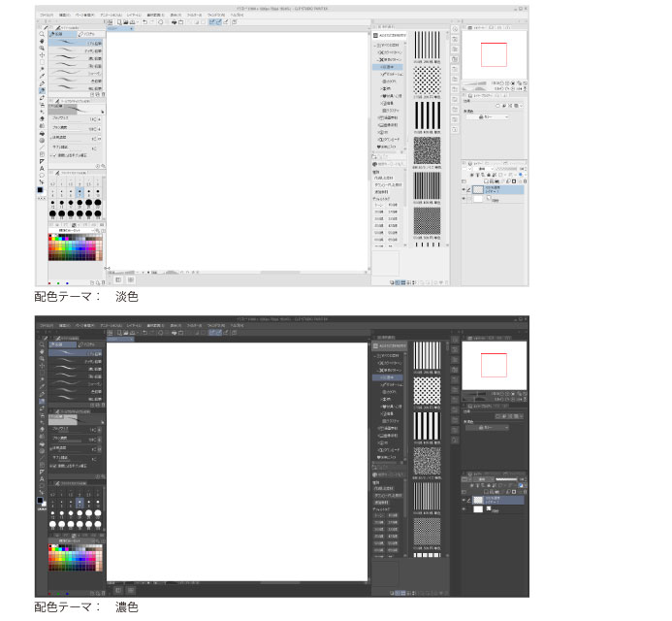Select the hand Move tool in light-theme window
This screenshot has height=621, width=672.
42,41
